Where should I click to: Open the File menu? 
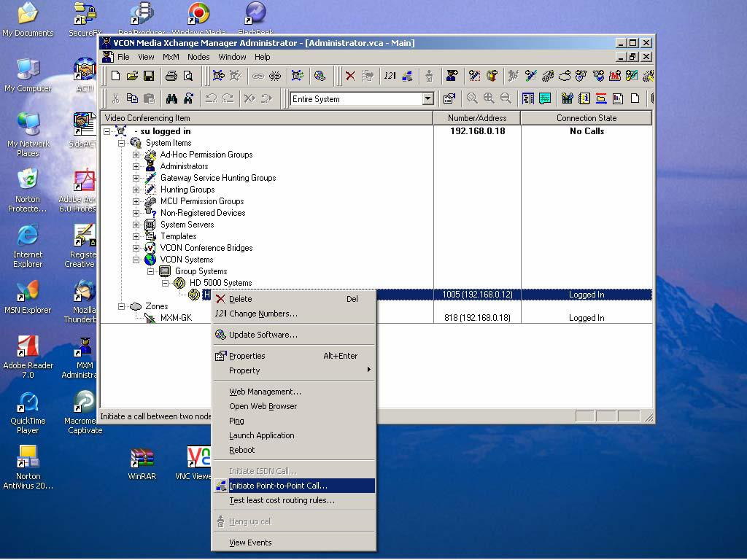(123, 57)
